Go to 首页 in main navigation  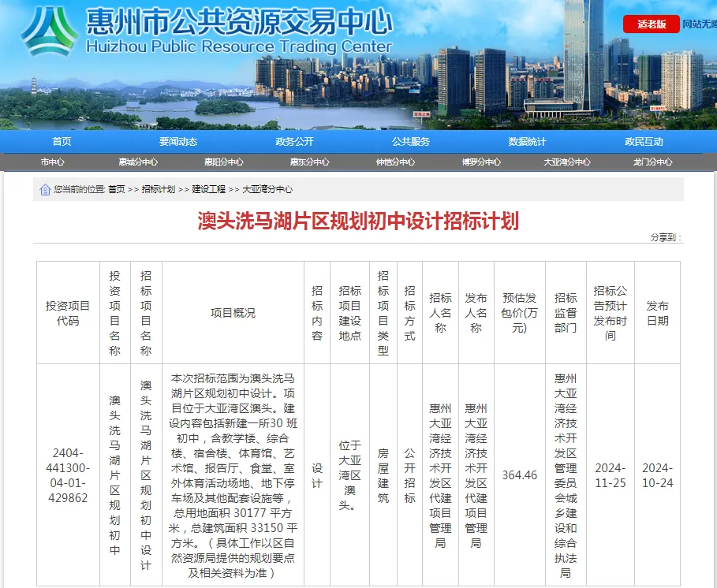point(62,142)
